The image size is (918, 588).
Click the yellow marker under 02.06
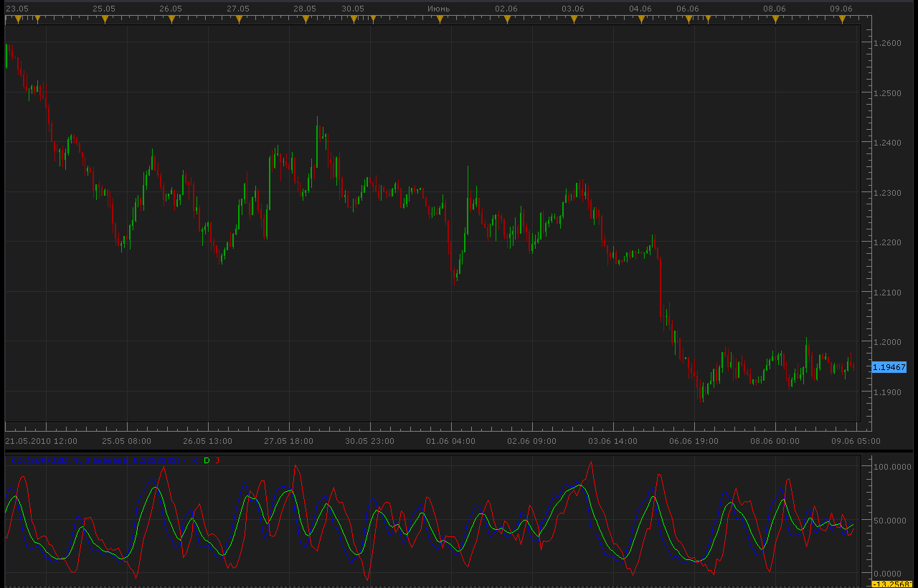click(507, 20)
